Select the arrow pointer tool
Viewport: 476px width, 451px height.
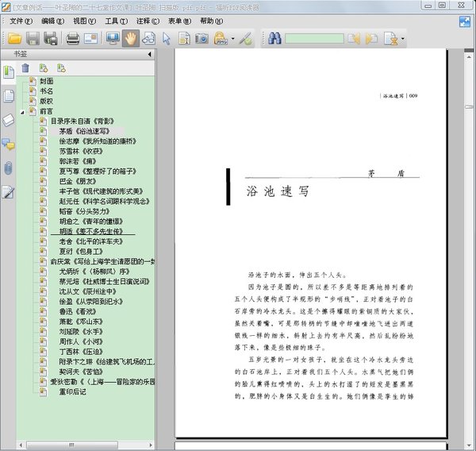tap(167, 39)
